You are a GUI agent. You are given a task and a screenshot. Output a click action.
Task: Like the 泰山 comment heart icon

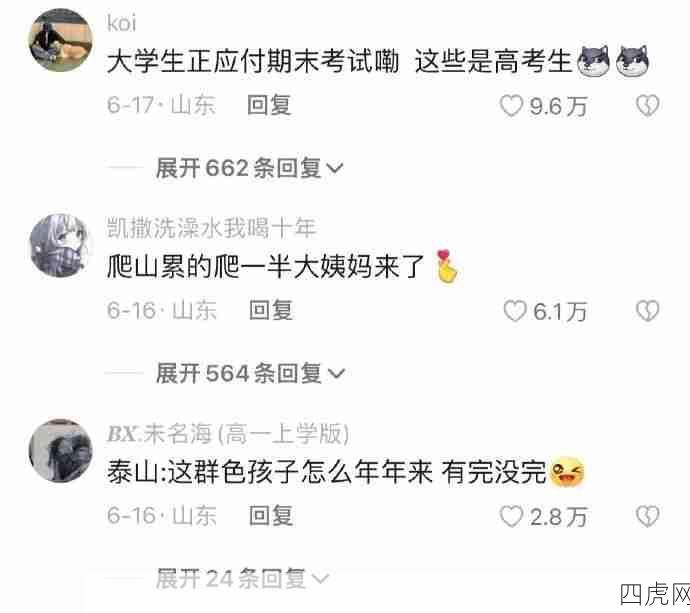tap(511, 516)
